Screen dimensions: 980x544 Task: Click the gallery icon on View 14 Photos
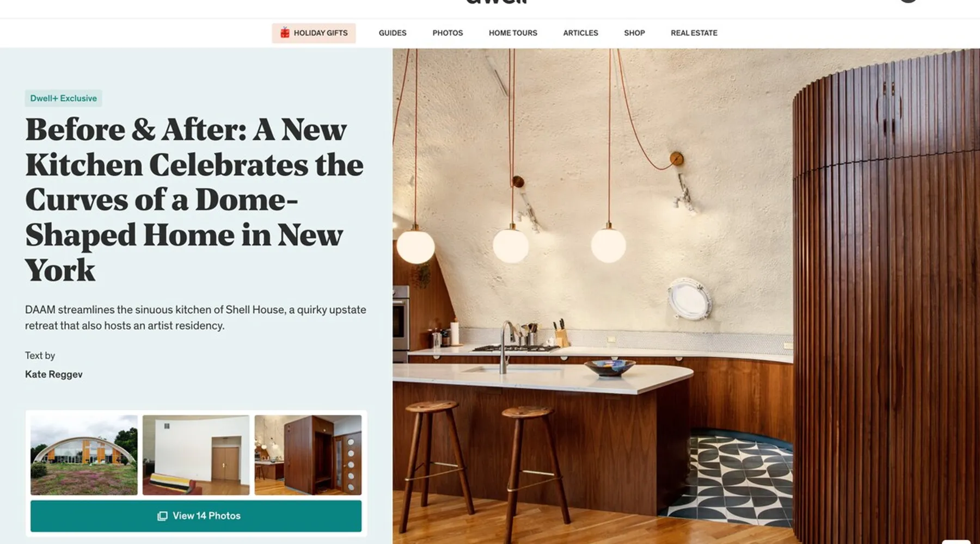pyautogui.click(x=162, y=516)
